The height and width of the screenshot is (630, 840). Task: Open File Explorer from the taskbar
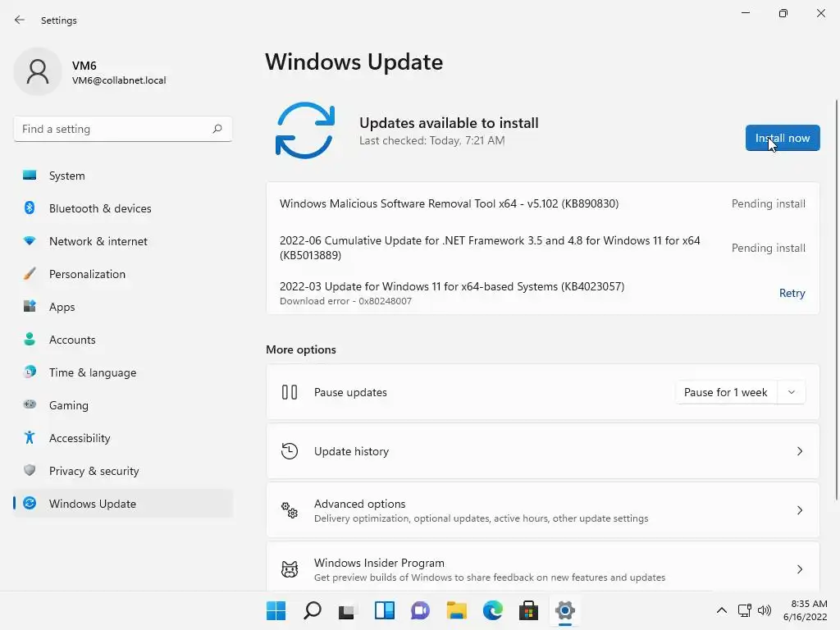coord(456,610)
